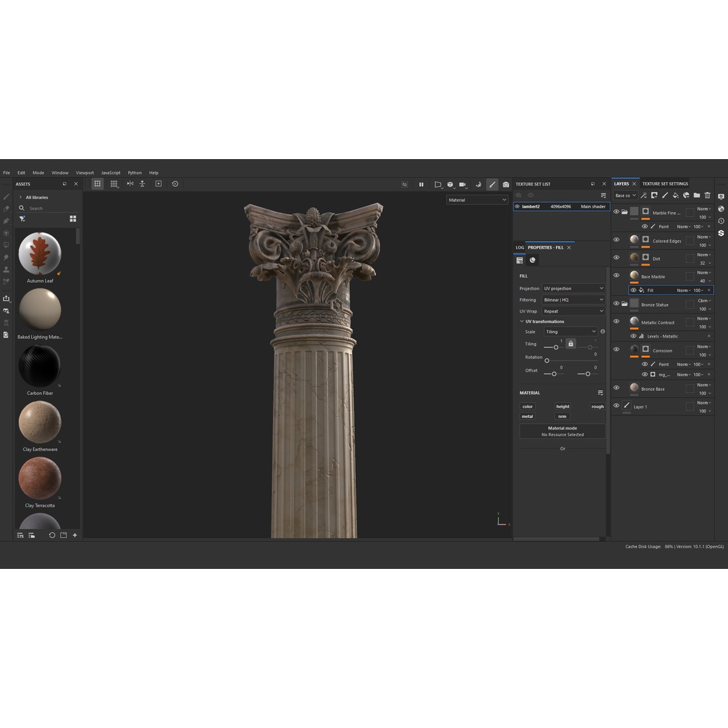Open the Python menu
This screenshot has width=728, height=728.
click(x=134, y=173)
